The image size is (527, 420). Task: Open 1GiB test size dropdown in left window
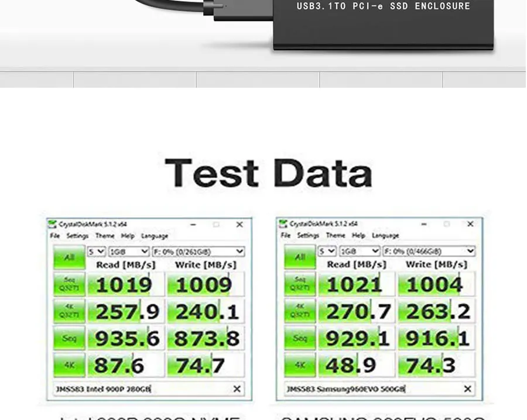129,252
